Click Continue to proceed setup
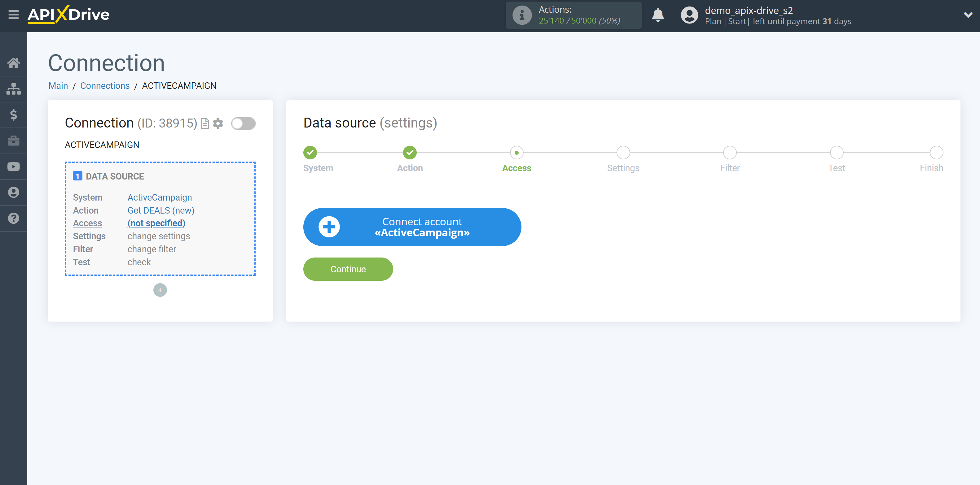Screen dimensions: 980x485 pos(348,269)
